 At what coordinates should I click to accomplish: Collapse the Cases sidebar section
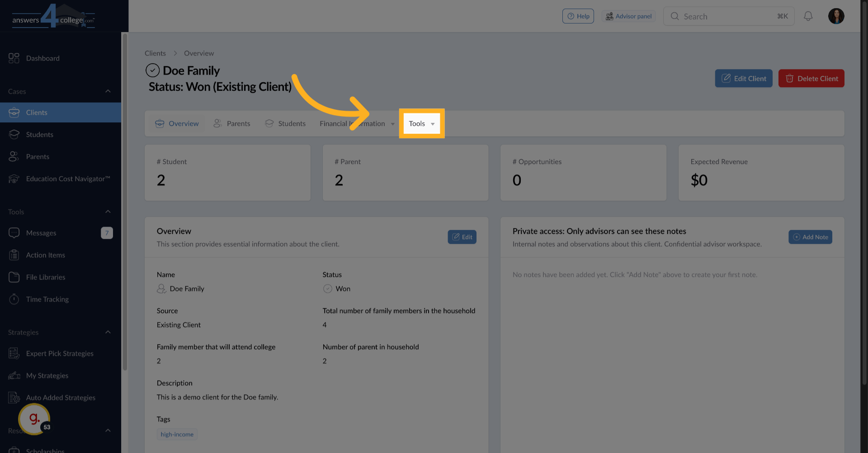[108, 91]
